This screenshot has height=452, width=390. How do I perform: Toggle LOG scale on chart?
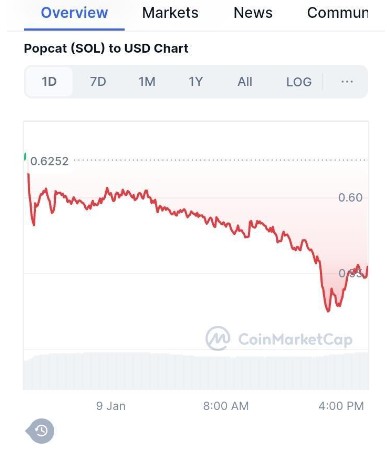(x=299, y=82)
